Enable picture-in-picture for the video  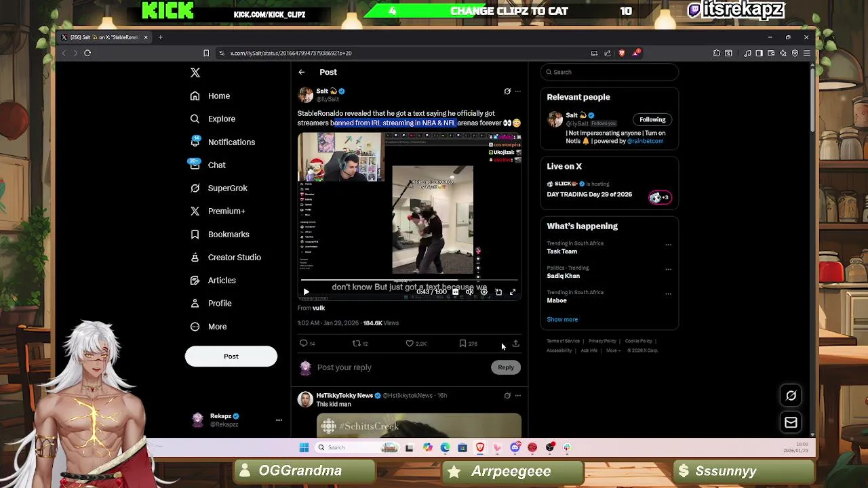[x=498, y=292]
